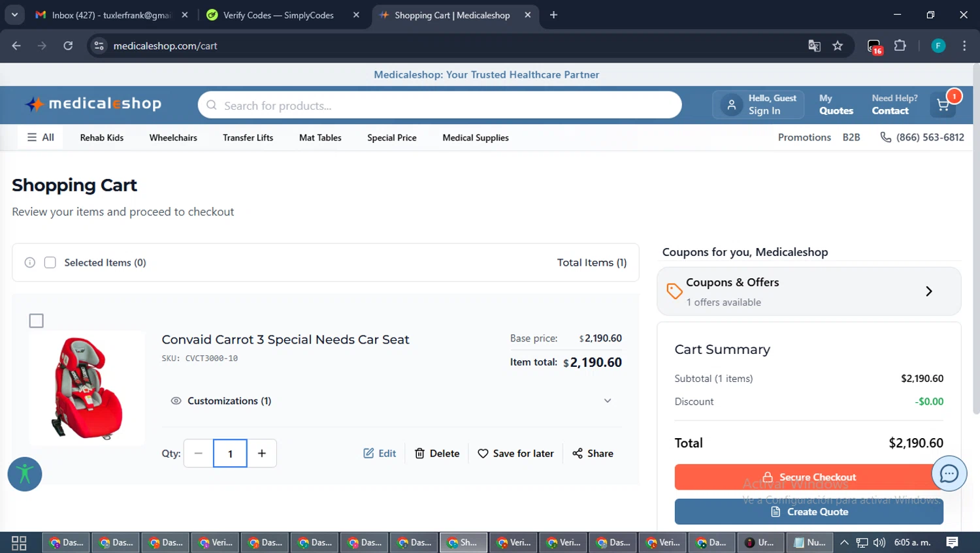The image size is (980, 553).
Task: Click the address bar URL
Action: click(x=165, y=46)
